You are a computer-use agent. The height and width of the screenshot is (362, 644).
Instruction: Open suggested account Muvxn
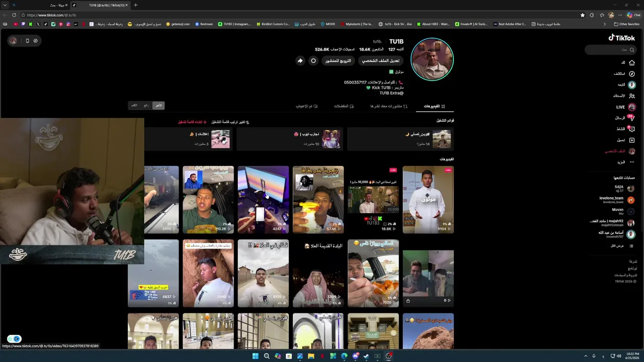click(623, 211)
